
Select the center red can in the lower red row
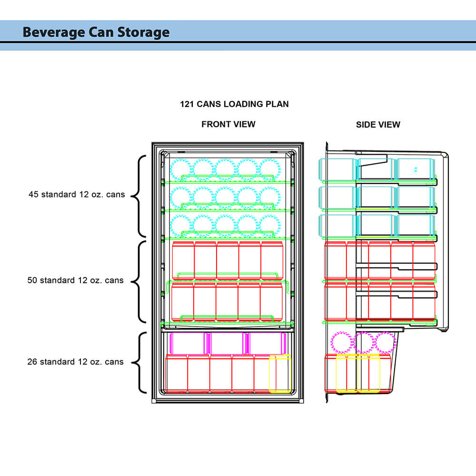click(x=227, y=302)
